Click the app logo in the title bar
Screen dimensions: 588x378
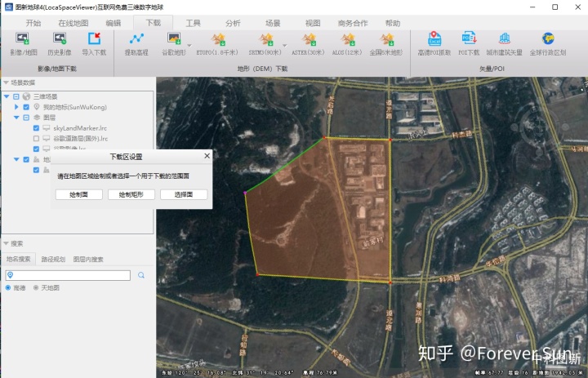(x=8, y=7)
